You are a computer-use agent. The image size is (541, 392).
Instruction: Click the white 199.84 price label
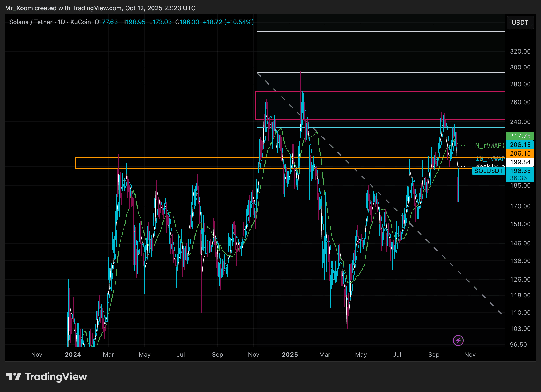(520, 162)
